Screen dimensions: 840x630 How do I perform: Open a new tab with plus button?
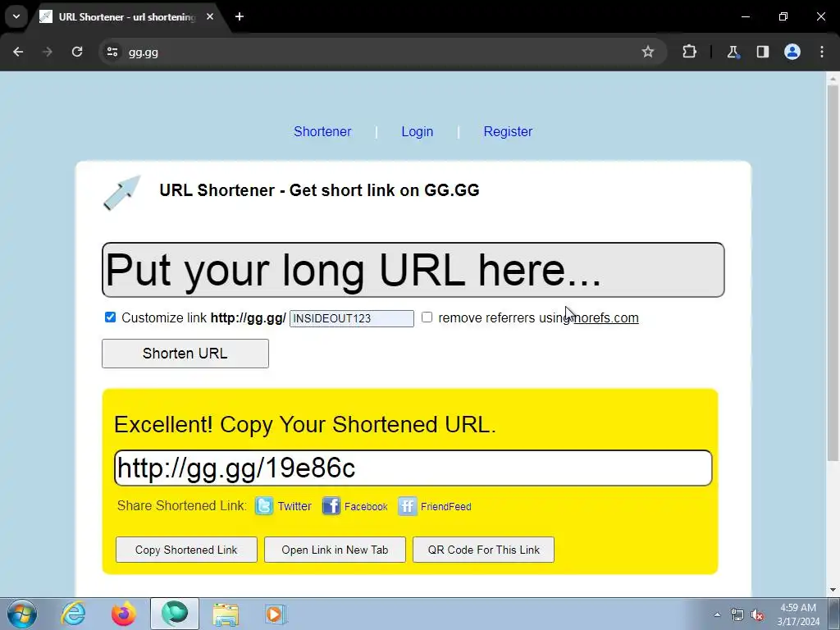tap(240, 16)
